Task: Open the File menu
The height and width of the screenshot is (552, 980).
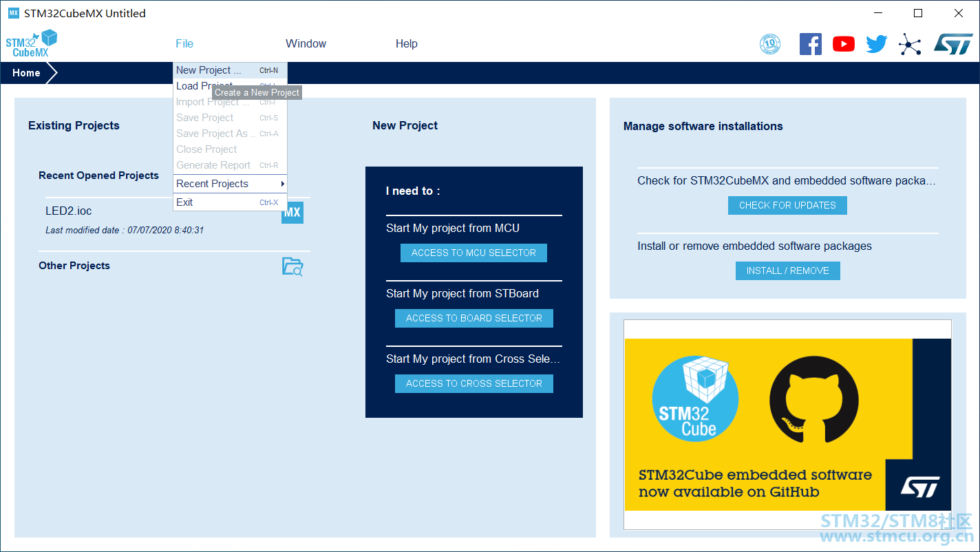Action: 184,43
